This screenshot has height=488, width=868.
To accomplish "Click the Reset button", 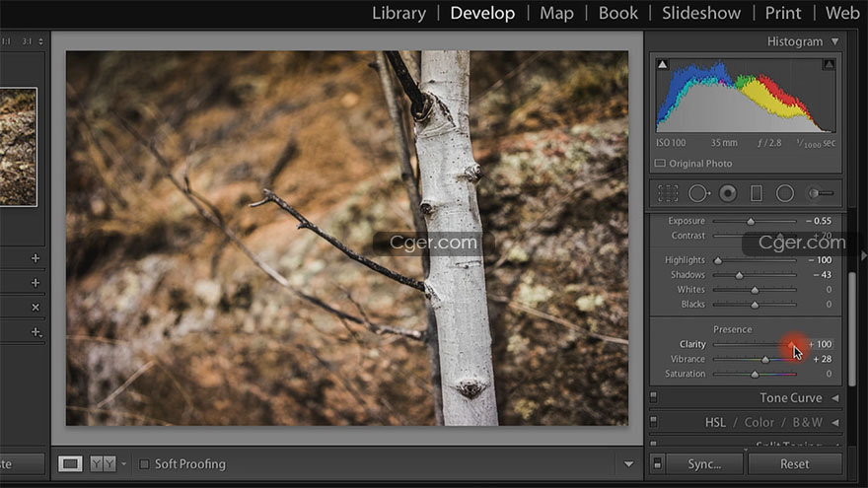I will click(x=794, y=463).
